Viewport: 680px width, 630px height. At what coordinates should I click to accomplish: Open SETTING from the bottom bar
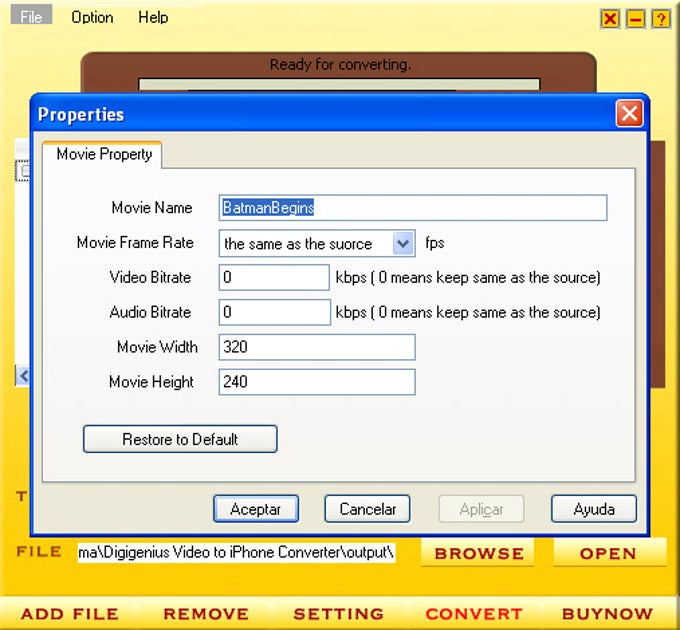[x=338, y=614]
